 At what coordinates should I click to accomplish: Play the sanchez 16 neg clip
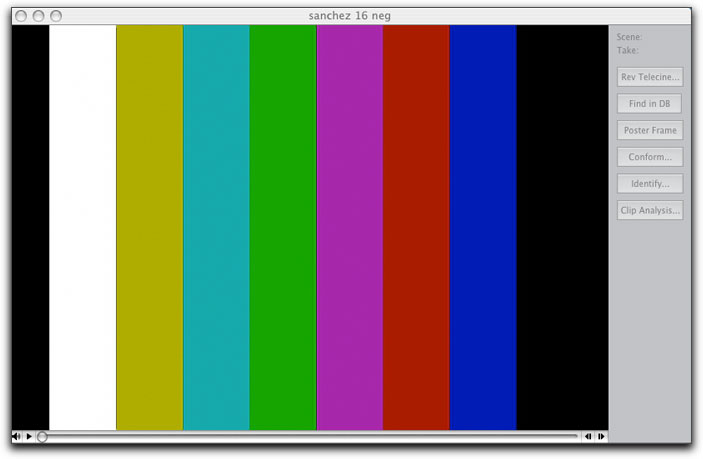pyautogui.click(x=29, y=436)
